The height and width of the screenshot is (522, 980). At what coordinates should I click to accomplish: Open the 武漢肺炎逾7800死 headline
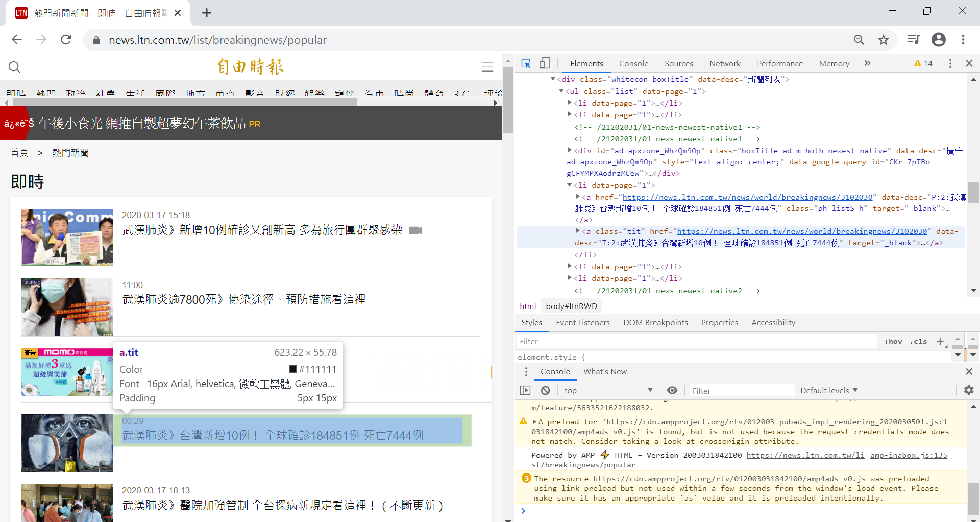pos(244,299)
